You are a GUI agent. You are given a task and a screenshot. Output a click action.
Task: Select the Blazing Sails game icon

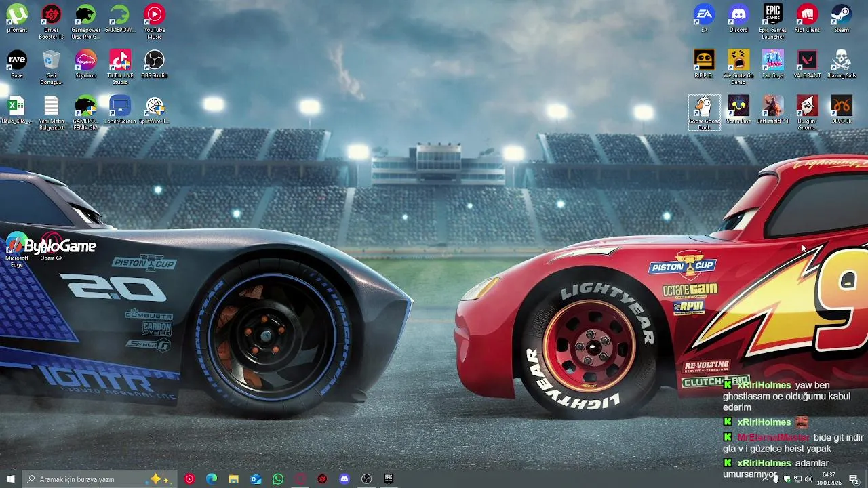pyautogui.click(x=842, y=64)
